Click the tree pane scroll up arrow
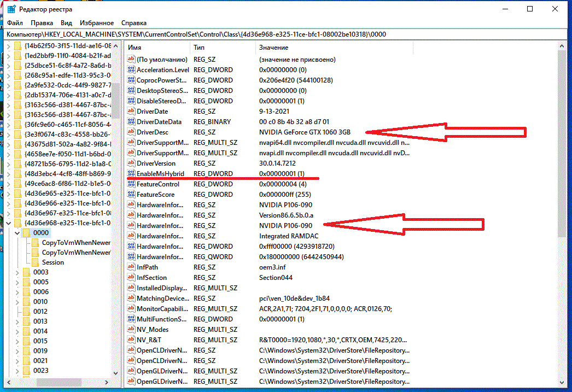Screen dimensions: 572x392 point(115,46)
